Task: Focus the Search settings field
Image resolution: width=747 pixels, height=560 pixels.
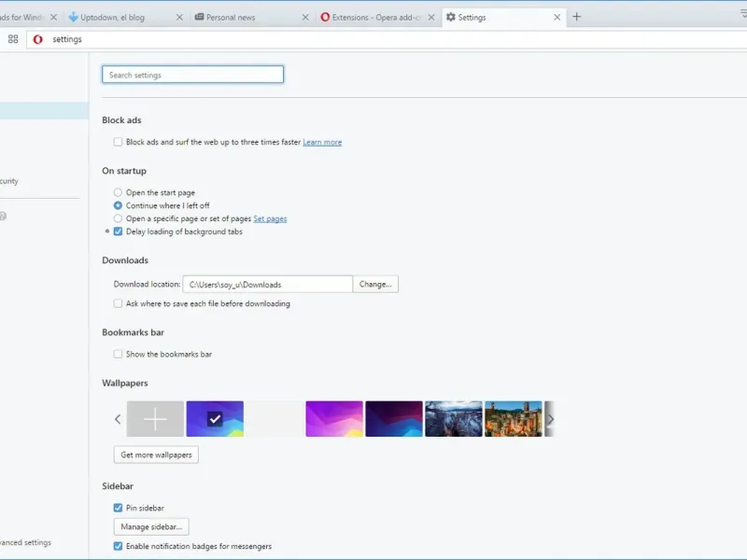Action: coord(193,75)
